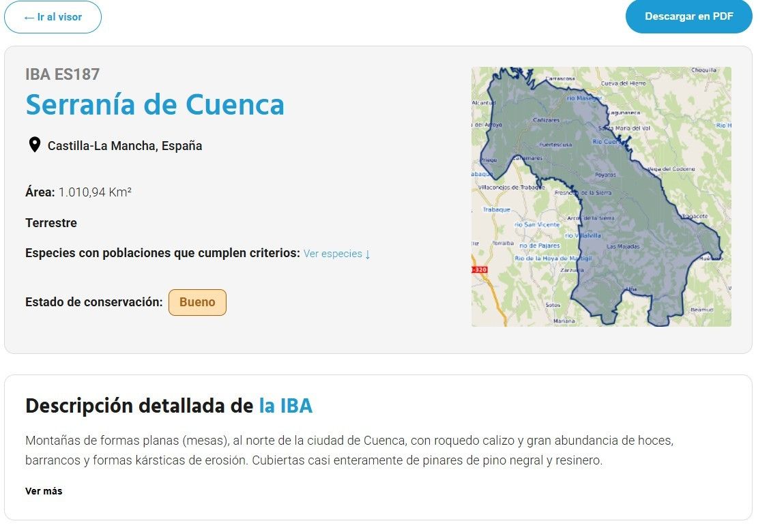771x532 pixels.
Task: Click the Serranía de Cuenca map thumbnail
Action: 600,196
